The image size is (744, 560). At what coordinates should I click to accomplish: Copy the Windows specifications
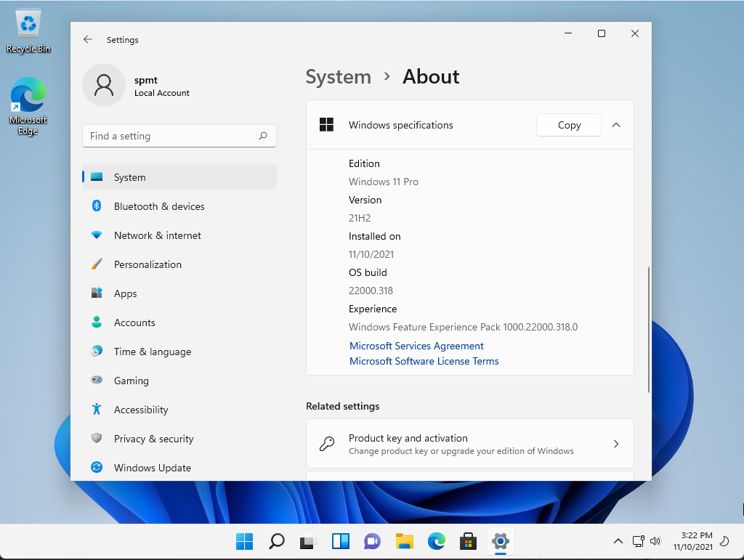[x=569, y=125]
